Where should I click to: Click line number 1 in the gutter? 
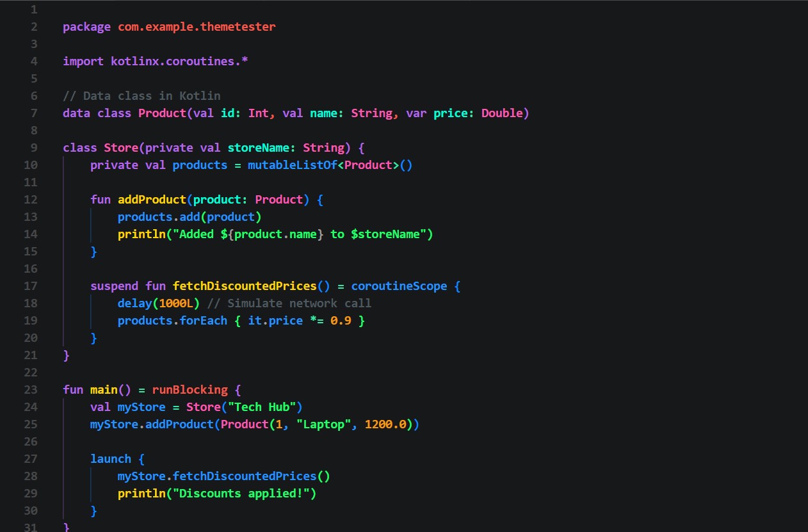[x=34, y=10]
